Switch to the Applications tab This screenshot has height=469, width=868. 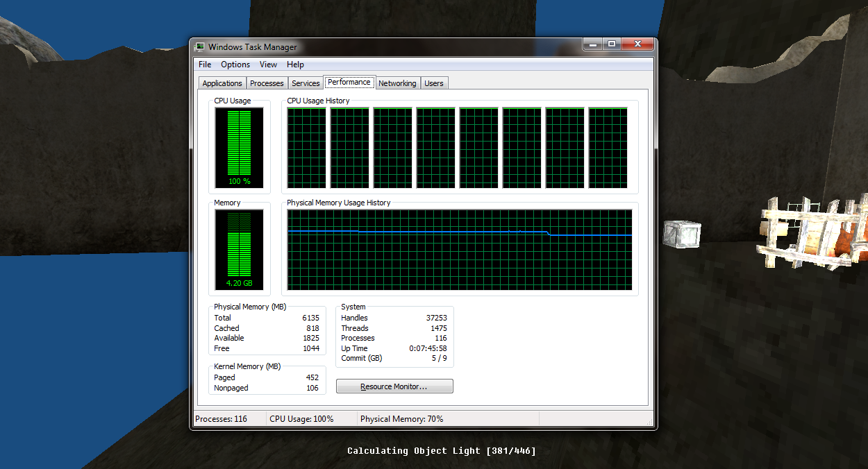(x=222, y=83)
